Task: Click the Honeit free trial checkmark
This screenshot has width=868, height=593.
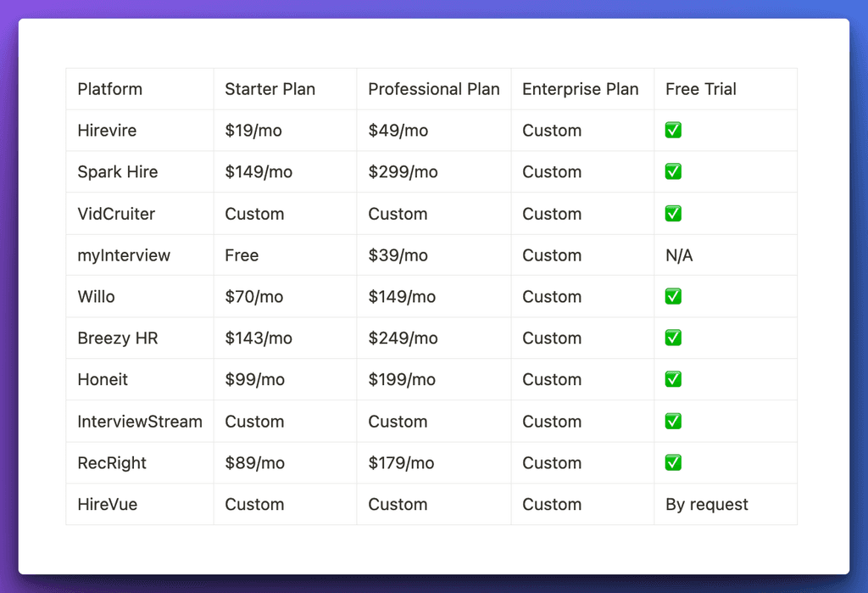Action: click(672, 379)
